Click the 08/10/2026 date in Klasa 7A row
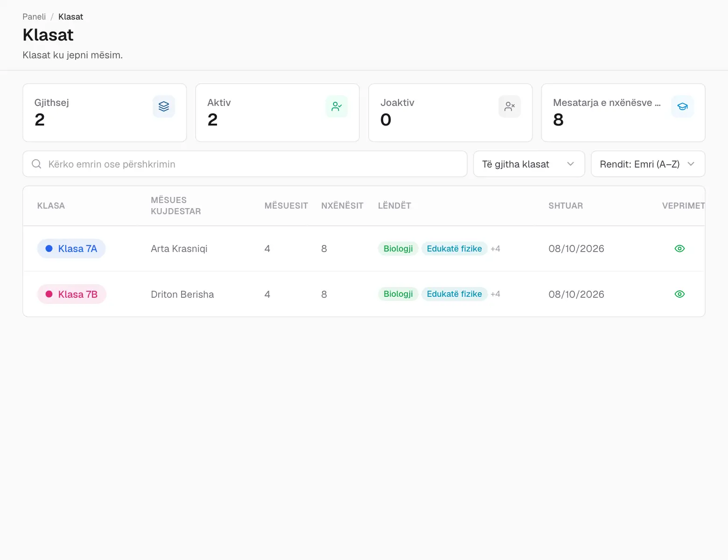This screenshot has width=728, height=560. (576, 249)
